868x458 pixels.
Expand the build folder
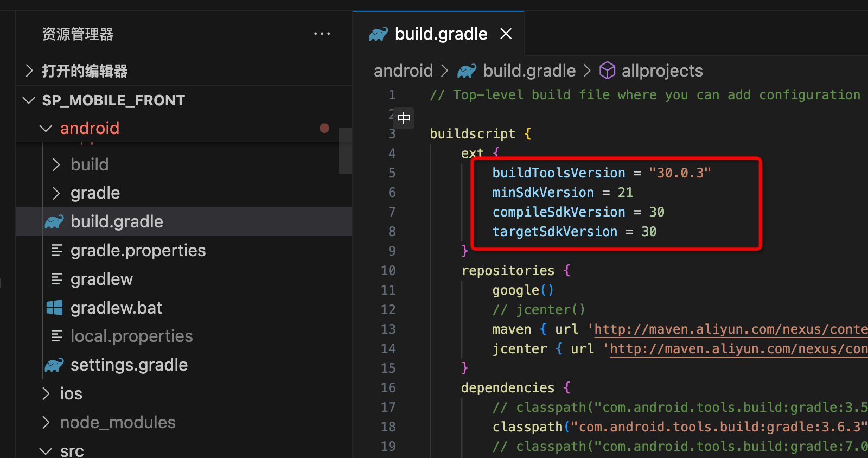coord(56,164)
